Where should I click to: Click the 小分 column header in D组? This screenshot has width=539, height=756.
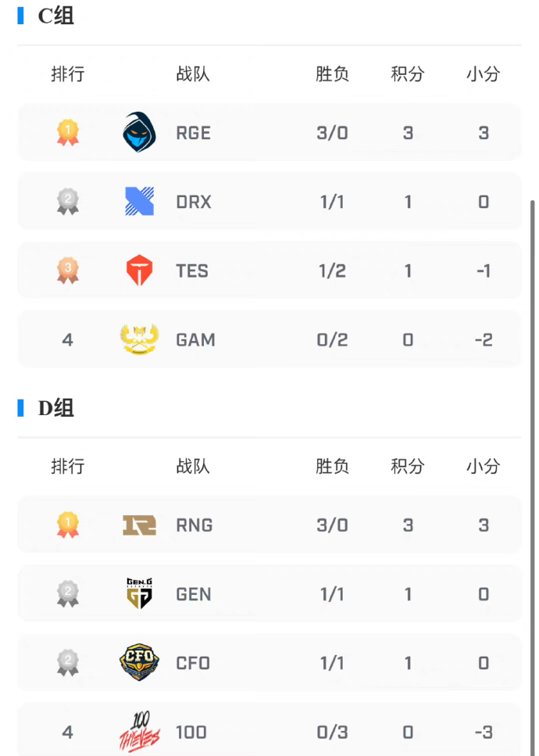(x=483, y=466)
